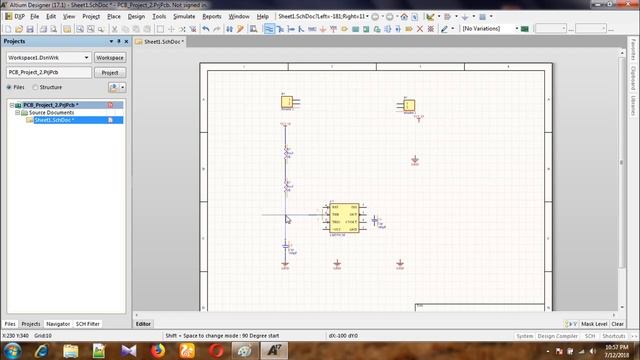Click the Undo arrow icon

[206, 29]
